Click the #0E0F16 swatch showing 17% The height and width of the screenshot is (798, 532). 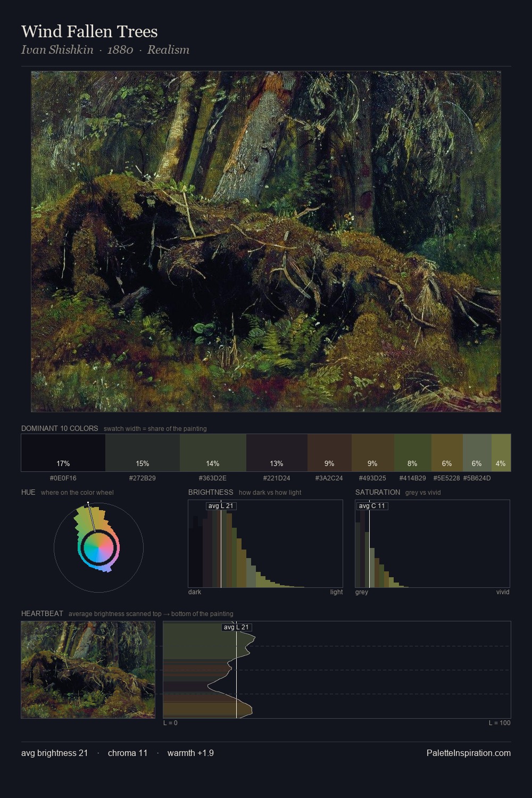click(63, 453)
